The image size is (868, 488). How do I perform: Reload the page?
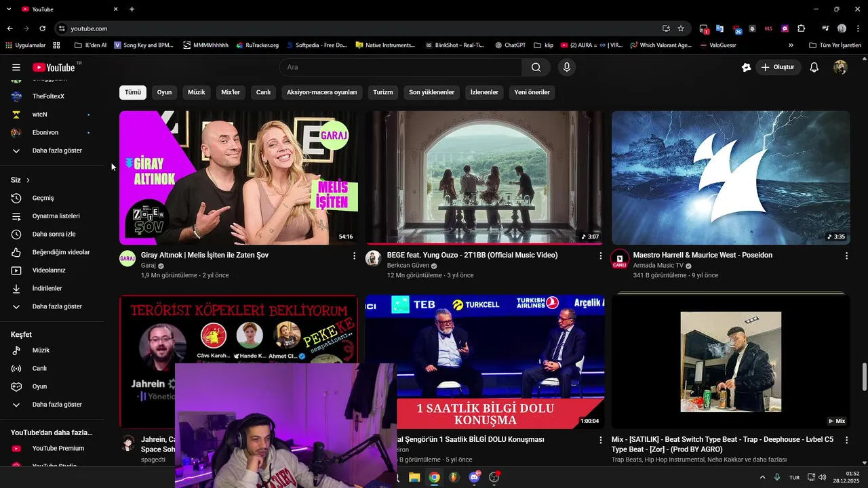tap(42, 28)
